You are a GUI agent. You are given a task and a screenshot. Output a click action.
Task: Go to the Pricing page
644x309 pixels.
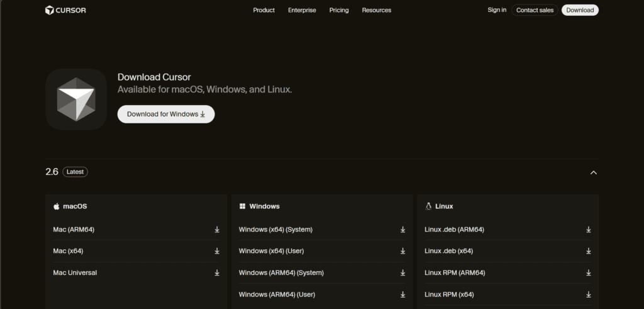(338, 10)
